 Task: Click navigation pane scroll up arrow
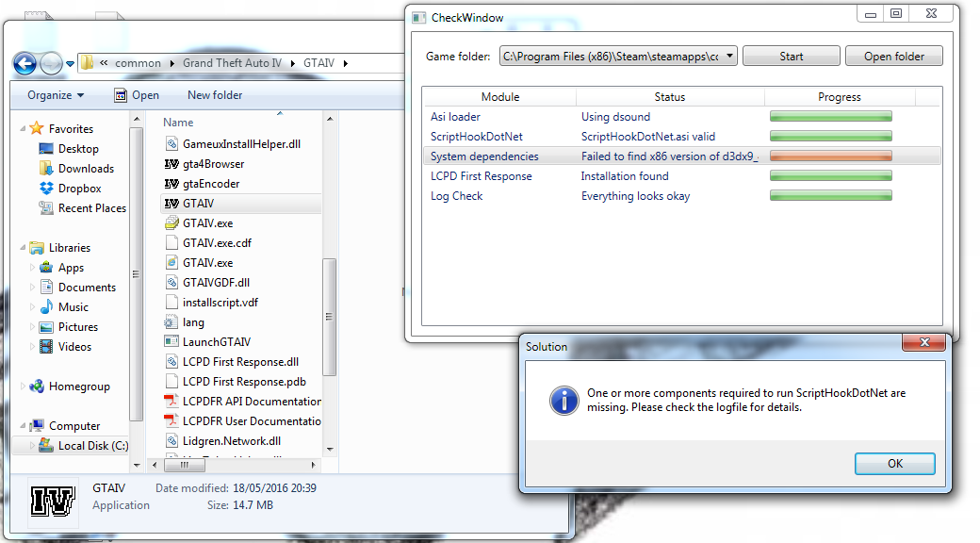(137, 119)
